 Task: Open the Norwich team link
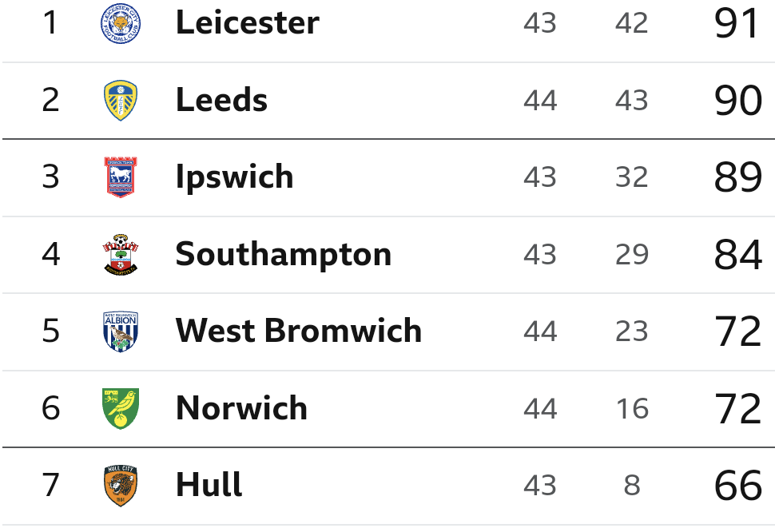tap(242, 408)
